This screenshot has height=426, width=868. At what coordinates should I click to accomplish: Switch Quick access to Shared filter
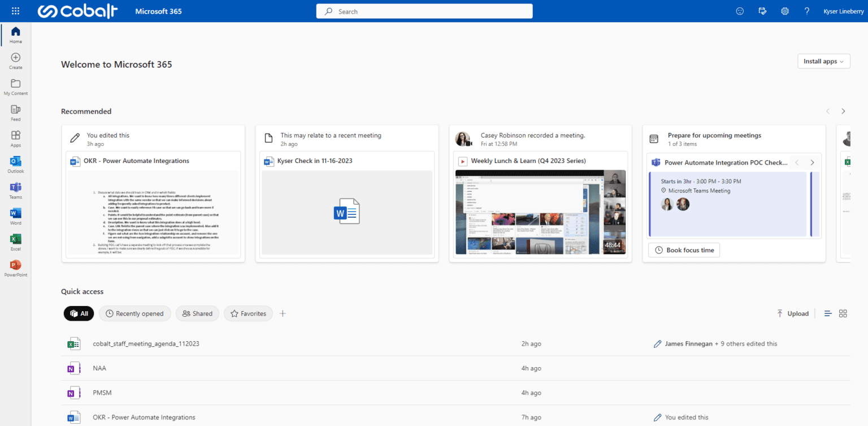197,313
